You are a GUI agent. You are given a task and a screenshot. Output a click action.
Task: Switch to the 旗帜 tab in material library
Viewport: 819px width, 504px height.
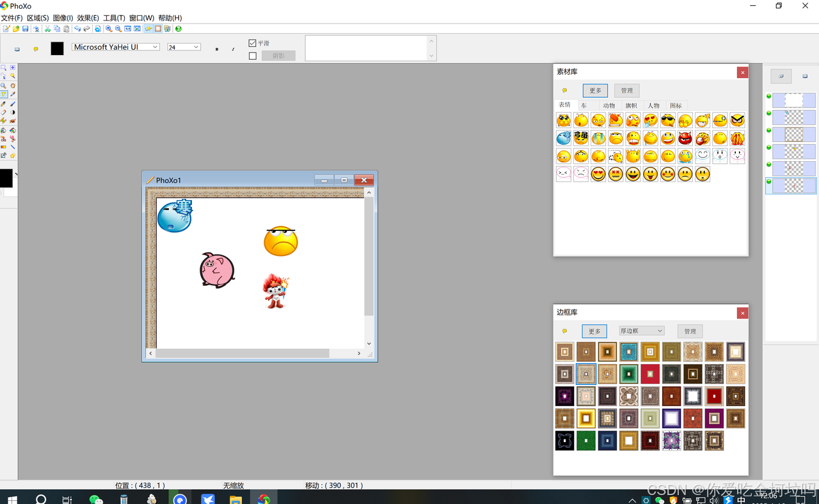(631, 106)
